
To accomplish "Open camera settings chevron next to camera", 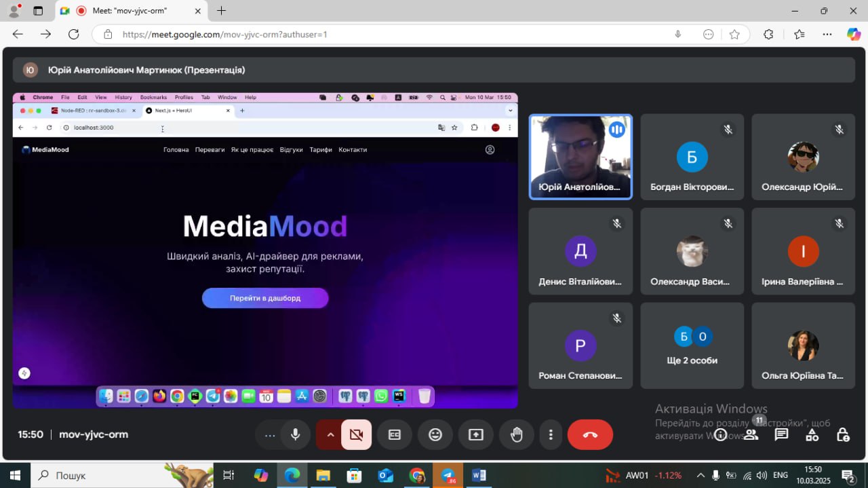I will click(330, 434).
